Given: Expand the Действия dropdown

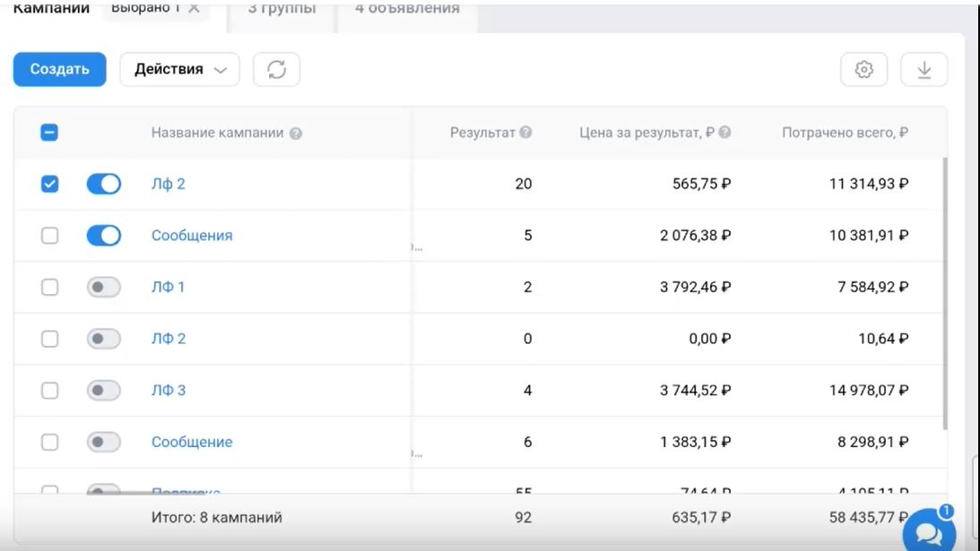Looking at the screenshot, I should (x=179, y=70).
